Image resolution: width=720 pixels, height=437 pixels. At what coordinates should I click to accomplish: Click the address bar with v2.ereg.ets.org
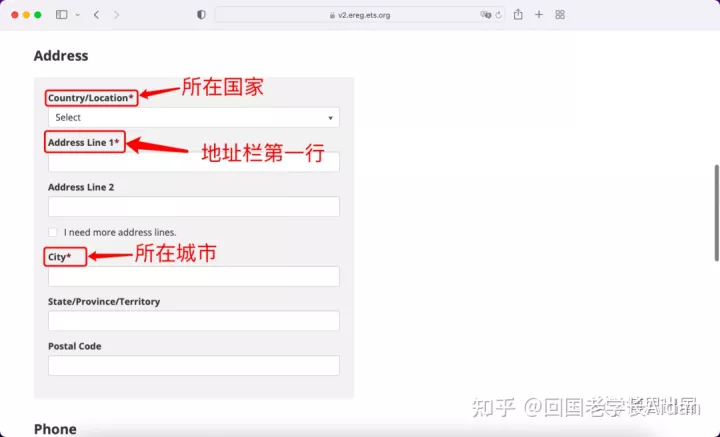tap(360, 15)
